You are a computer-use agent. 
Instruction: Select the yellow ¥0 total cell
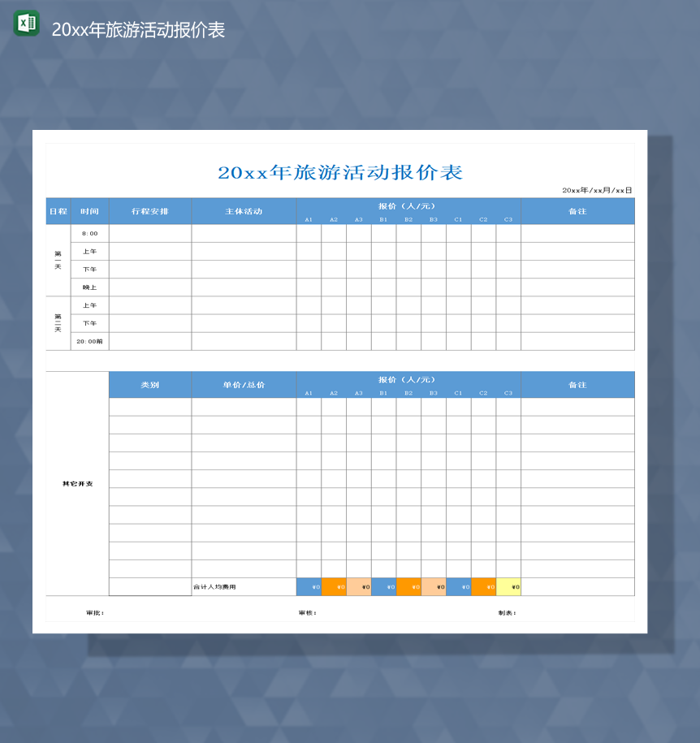pos(509,586)
